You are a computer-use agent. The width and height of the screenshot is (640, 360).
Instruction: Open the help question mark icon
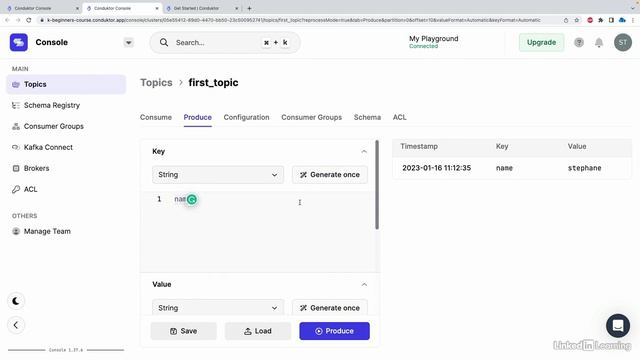(x=579, y=42)
